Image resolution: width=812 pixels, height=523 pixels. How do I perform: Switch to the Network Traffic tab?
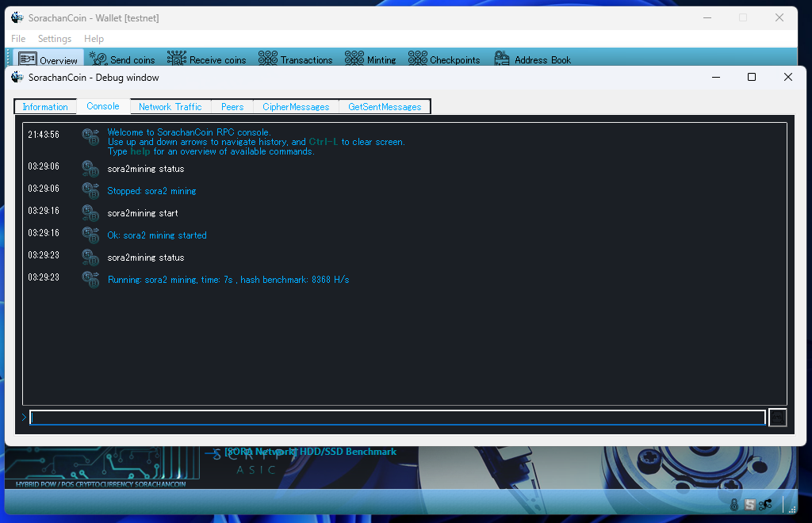click(x=170, y=107)
